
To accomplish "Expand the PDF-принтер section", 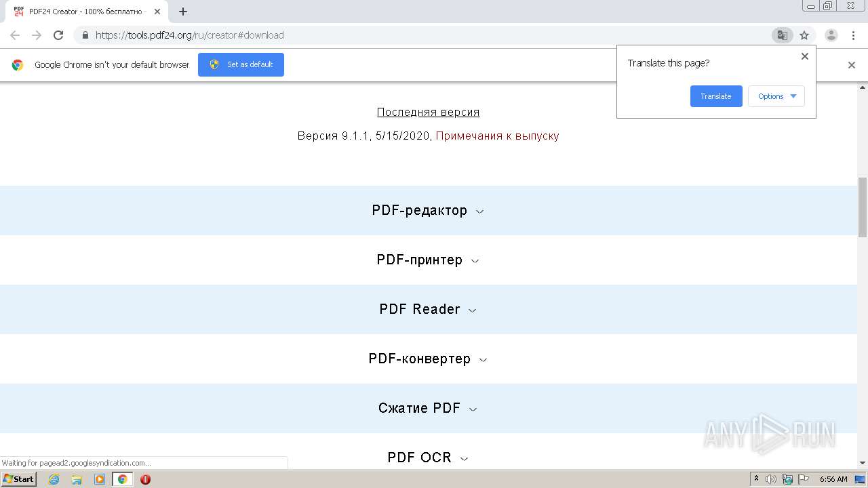I will pos(428,260).
